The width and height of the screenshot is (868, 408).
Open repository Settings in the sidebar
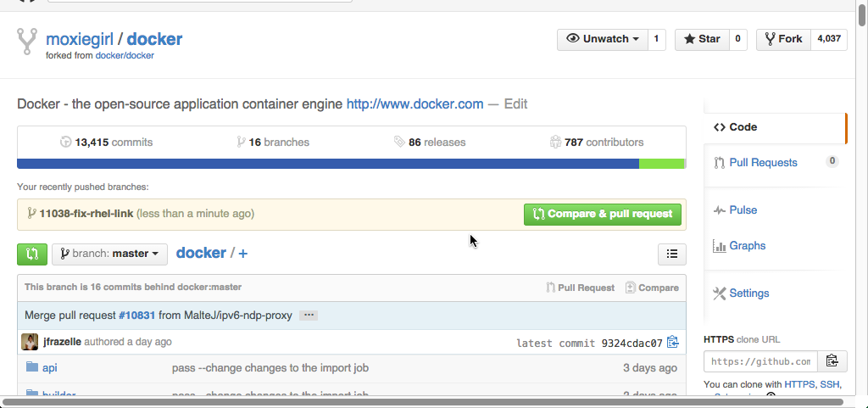(748, 293)
